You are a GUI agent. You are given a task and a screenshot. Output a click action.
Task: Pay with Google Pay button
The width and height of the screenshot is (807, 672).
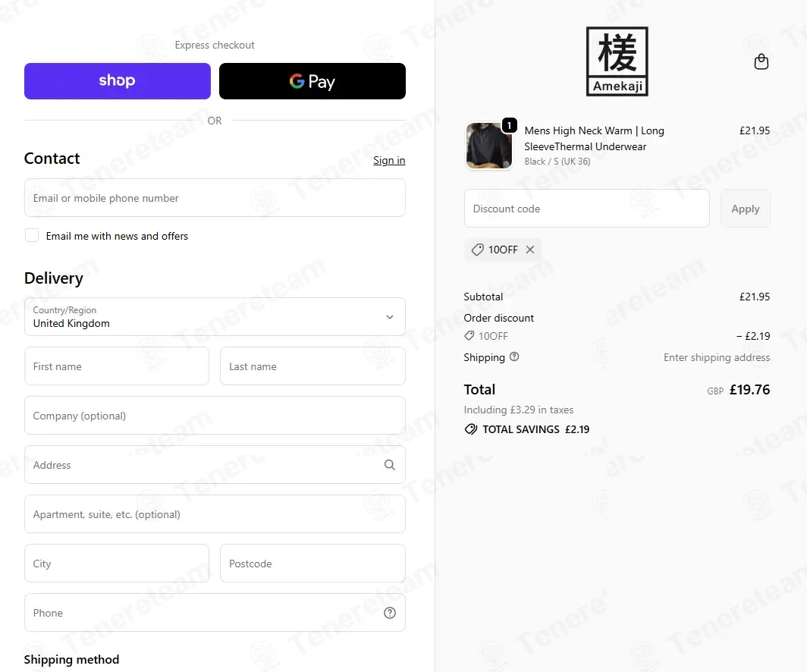[x=312, y=81]
